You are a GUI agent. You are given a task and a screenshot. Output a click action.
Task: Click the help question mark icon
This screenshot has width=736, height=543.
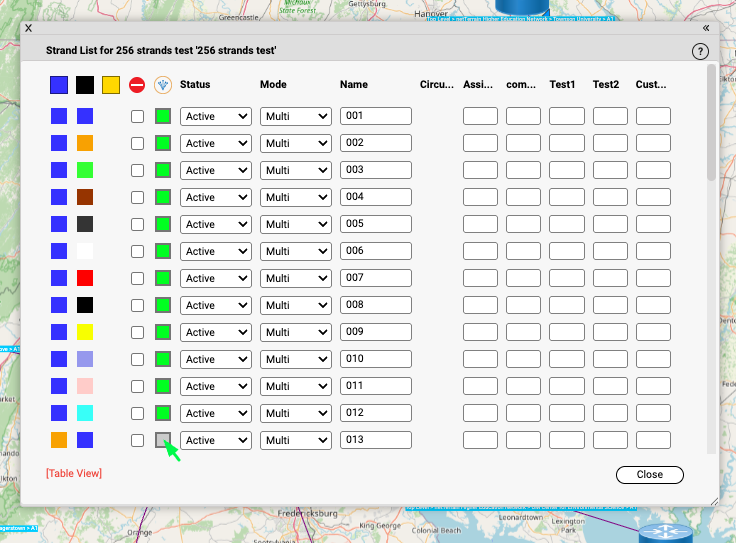700,51
